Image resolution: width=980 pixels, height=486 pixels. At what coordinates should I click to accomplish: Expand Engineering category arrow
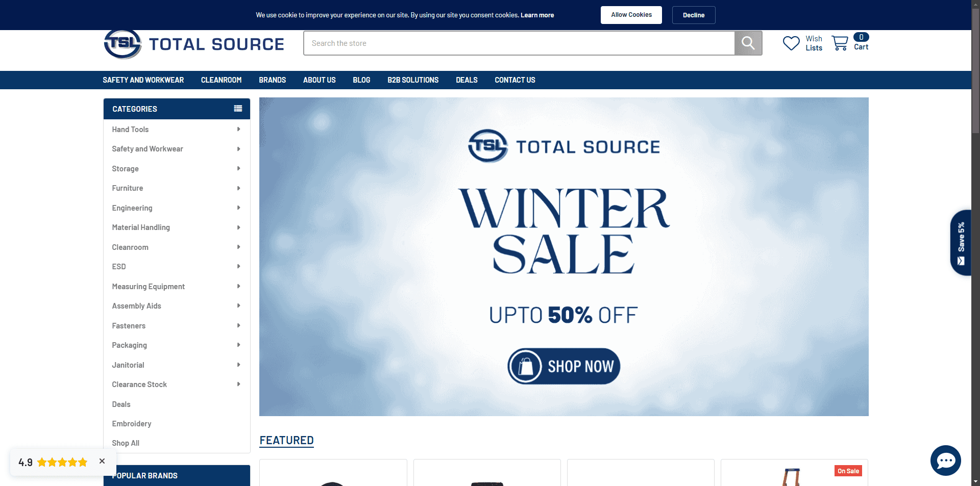[238, 208]
